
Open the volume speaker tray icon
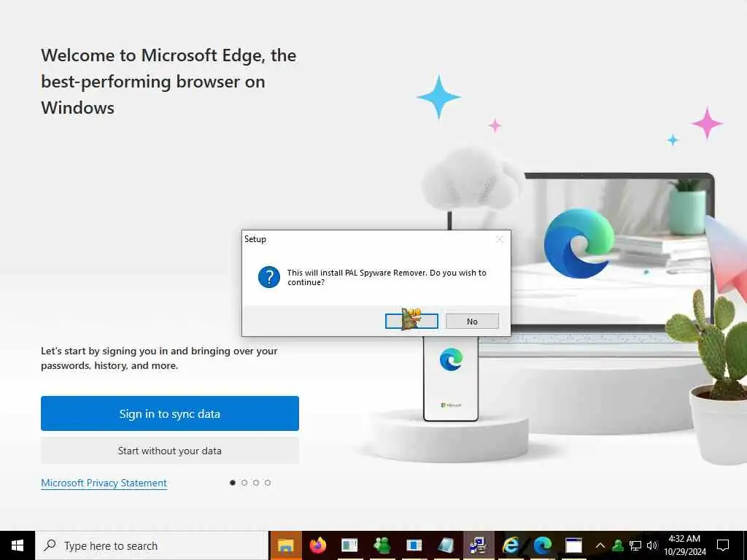coord(652,545)
